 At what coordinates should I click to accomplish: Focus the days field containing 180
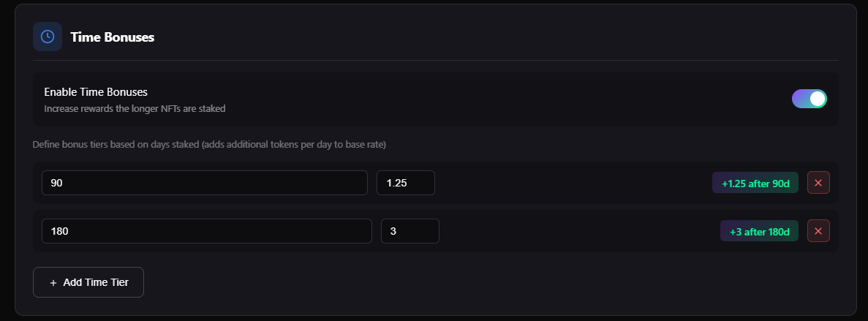click(206, 231)
